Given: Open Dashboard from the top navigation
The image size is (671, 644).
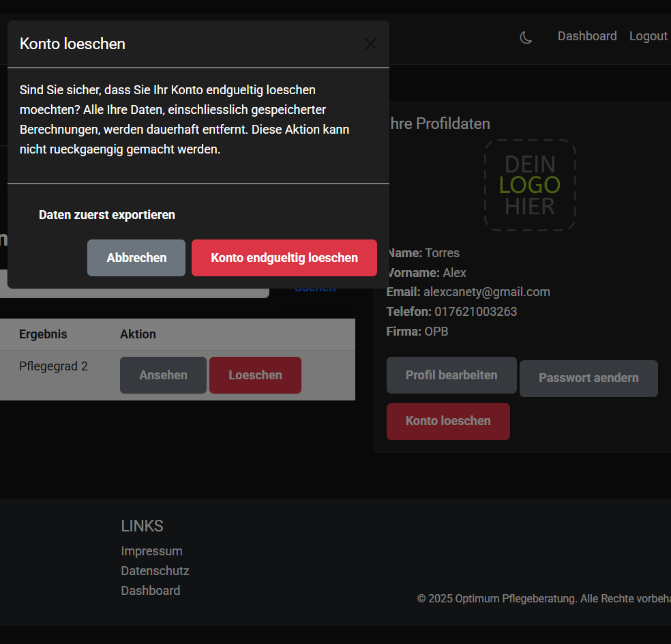Looking at the screenshot, I should click(586, 36).
